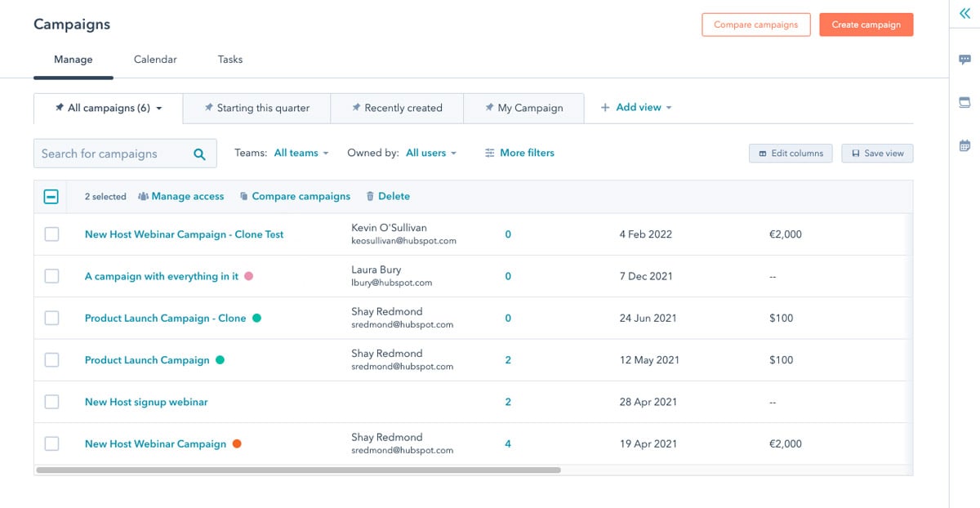Uncheck the select-all campaigns checkbox
Image resolution: width=980 pixels, height=508 pixels.
pos(52,196)
